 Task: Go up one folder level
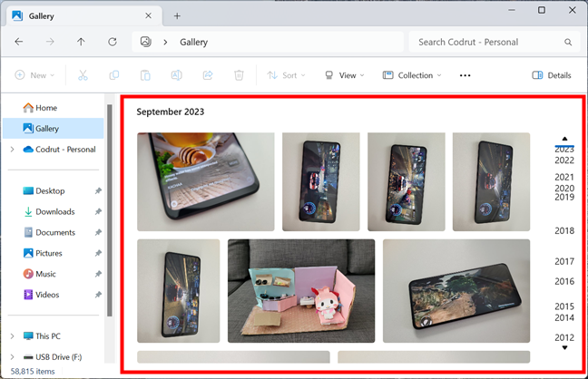pyautogui.click(x=81, y=42)
